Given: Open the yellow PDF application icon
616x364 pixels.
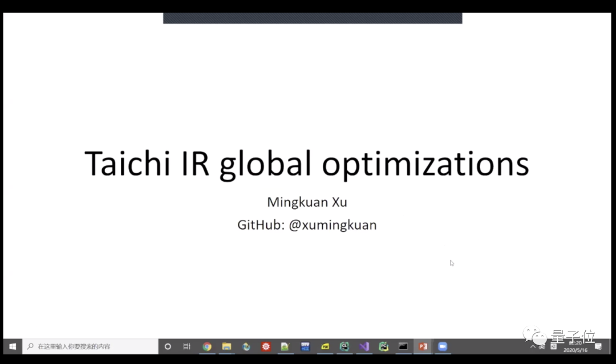Looking at the screenshot, I should [x=325, y=346].
